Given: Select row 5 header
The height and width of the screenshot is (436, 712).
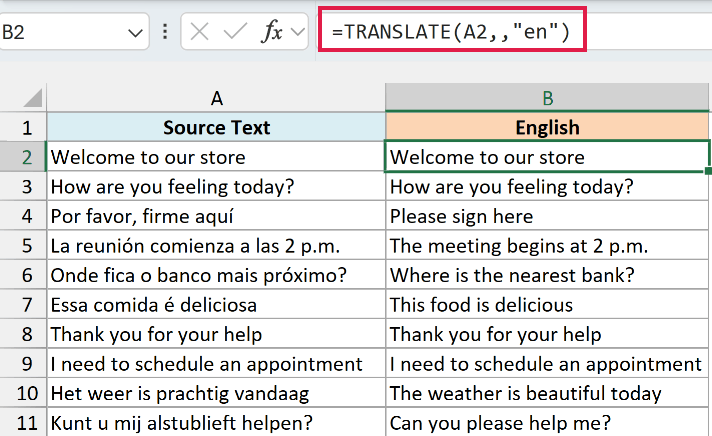Looking at the screenshot, I should point(23,245).
